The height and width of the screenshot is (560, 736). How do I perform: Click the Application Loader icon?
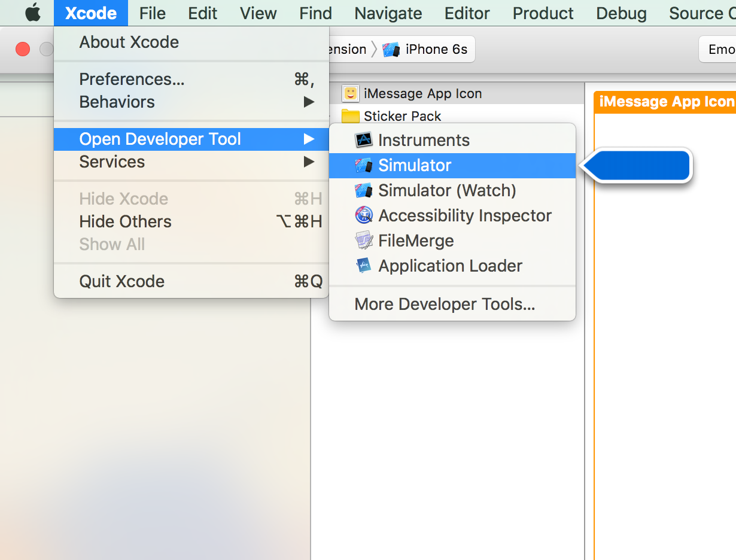(363, 266)
